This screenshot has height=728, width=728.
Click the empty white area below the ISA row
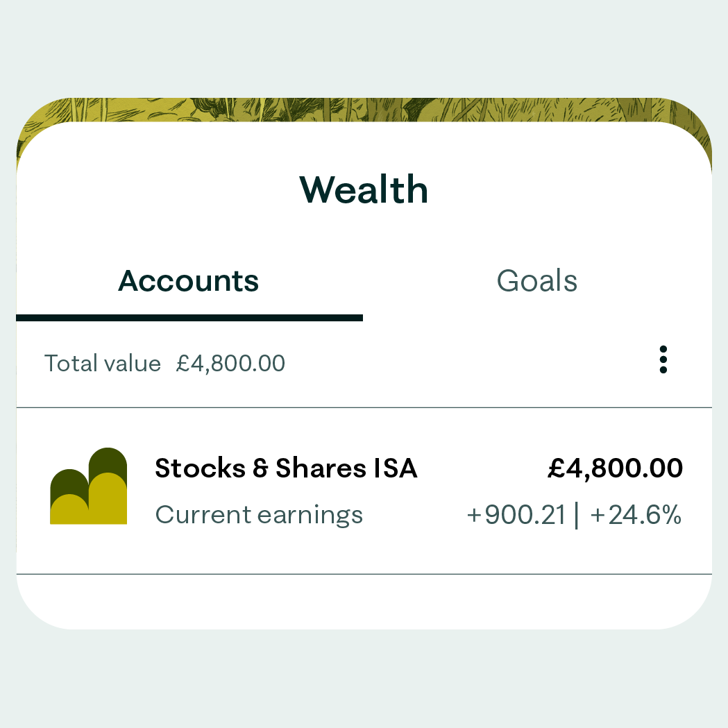pyautogui.click(x=364, y=601)
